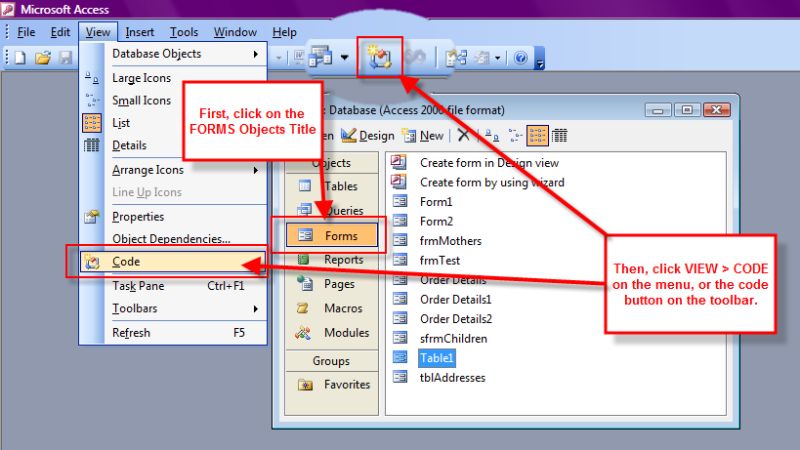Click the form icon beside tblAddresses
Screen dimensions: 800x450
(400, 377)
